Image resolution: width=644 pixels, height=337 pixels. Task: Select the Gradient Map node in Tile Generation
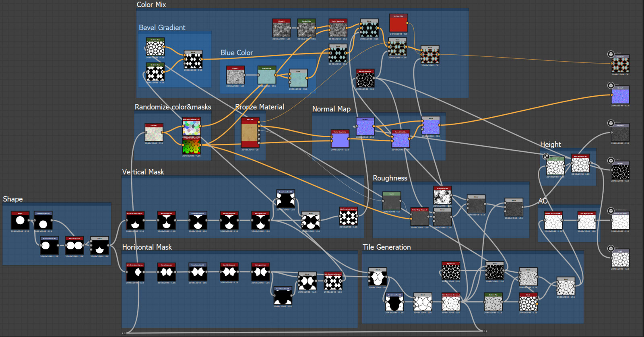click(493, 302)
